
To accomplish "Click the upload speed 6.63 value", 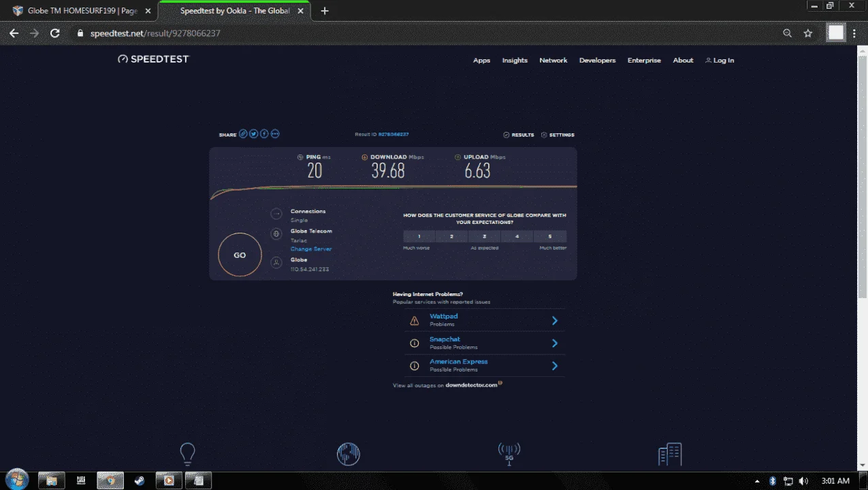I will tap(477, 171).
